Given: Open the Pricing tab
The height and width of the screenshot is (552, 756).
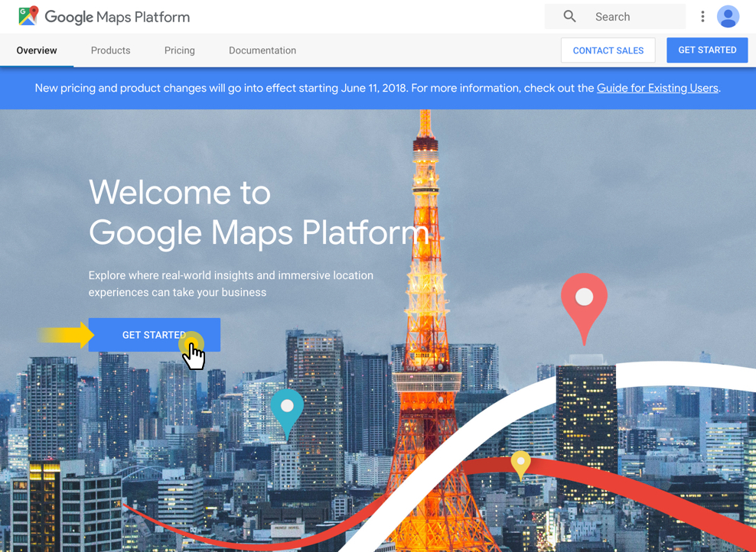Looking at the screenshot, I should [179, 50].
